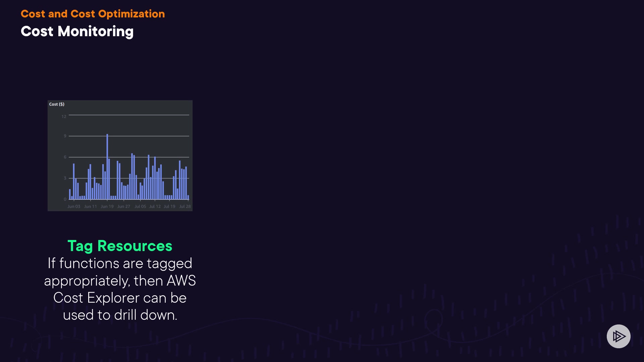Click the Pluralsight play logo icon
Viewport: 644px width, 362px height.
(x=618, y=336)
